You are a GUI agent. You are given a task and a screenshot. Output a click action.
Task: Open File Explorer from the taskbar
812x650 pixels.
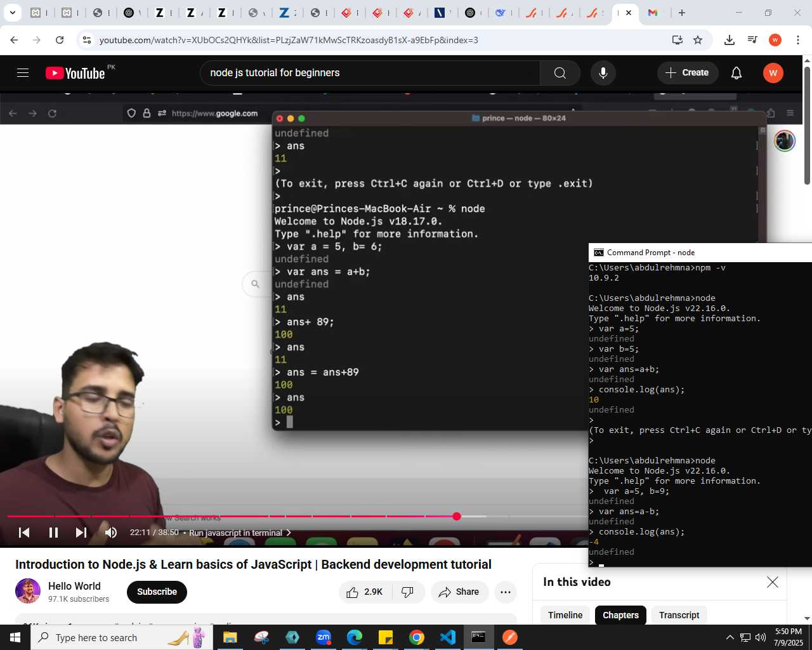pyautogui.click(x=230, y=637)
